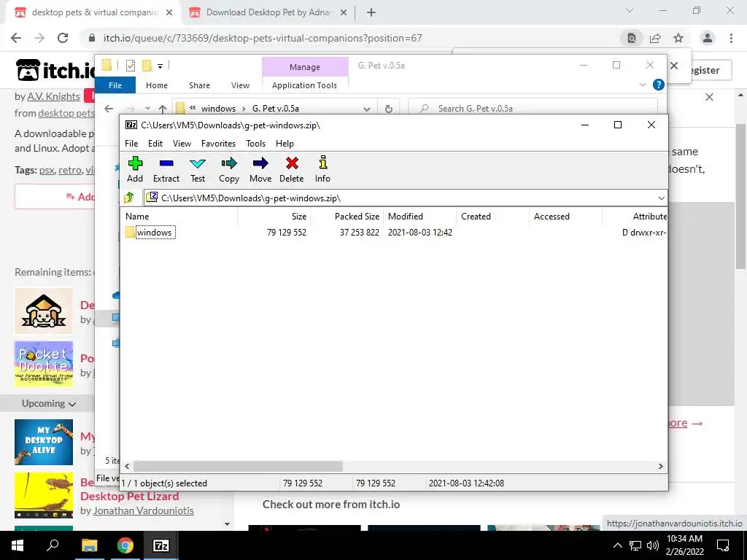Open the Jonathan Vardouniotis author link
Screen dimensions: 747x560
pos(144,510)
